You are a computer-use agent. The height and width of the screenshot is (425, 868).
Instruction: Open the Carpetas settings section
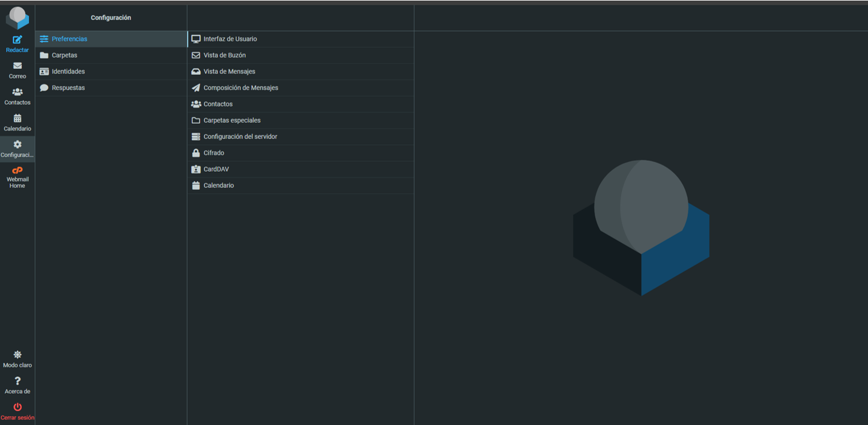[64, 56]
